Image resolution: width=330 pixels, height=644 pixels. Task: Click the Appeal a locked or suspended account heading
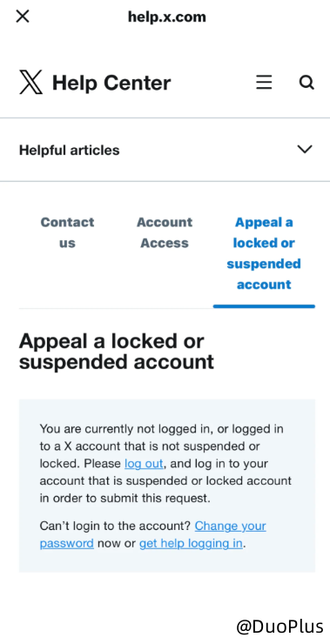pos(117,352)
